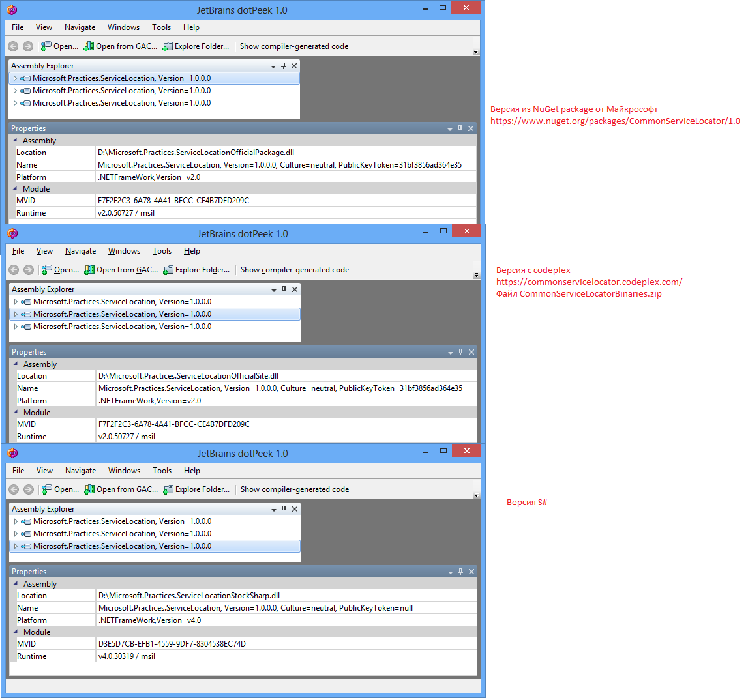Image resolution: width=748 pixels, height=700 pixels.
Task: Open File menu in top dotPeek window
Action: coord(18,27)
